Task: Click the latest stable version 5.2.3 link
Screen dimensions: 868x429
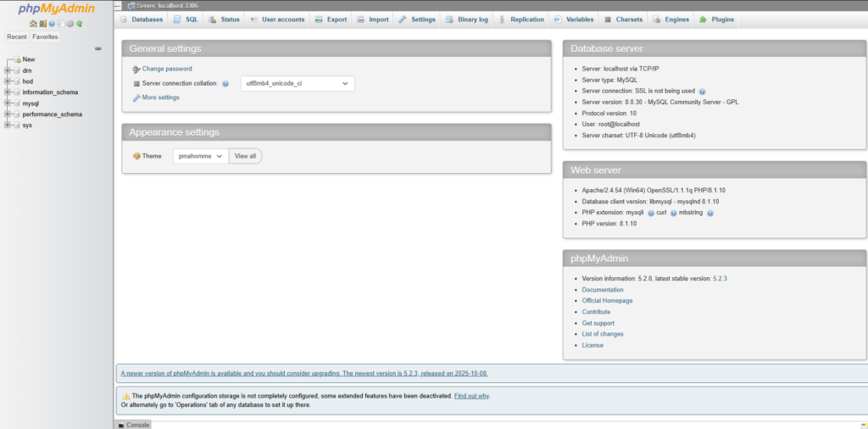Action: click(x=720, y=278)
